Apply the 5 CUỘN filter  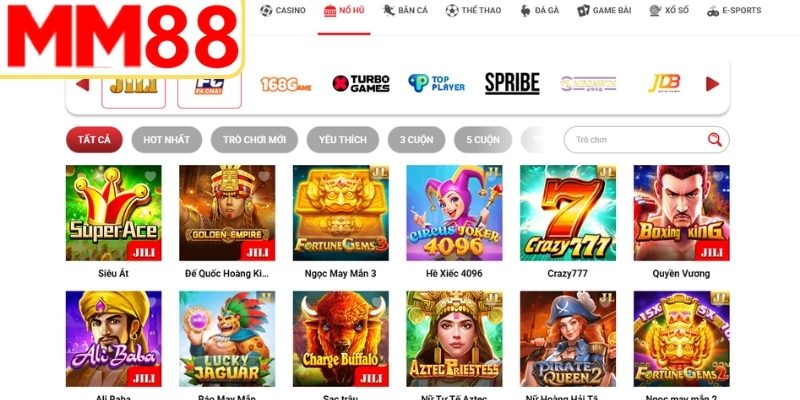click(483, 140)
